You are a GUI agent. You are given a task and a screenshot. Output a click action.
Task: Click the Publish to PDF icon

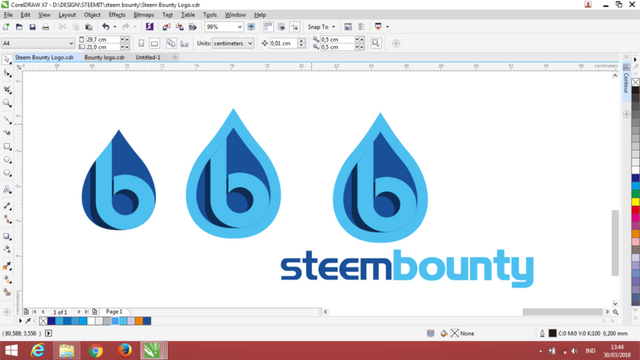pos(193,27)
